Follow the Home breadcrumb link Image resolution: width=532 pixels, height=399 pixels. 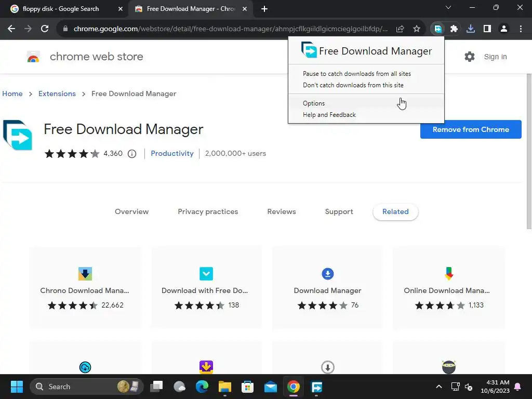pos(12,94)
